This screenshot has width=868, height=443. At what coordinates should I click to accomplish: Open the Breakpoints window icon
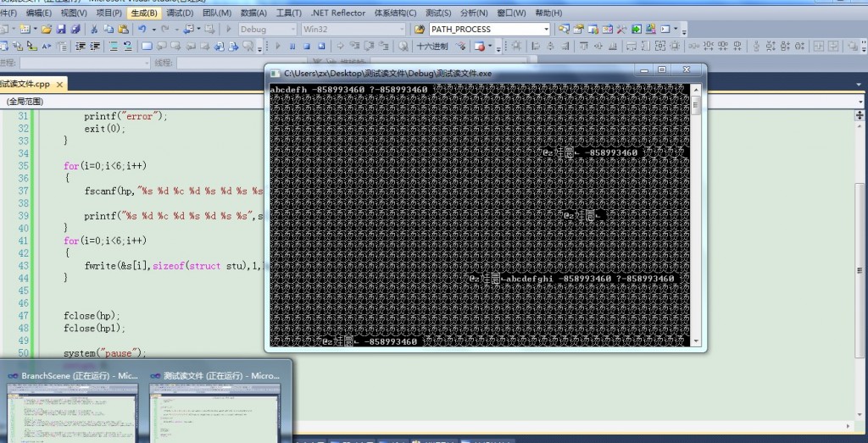click(480, 47)
